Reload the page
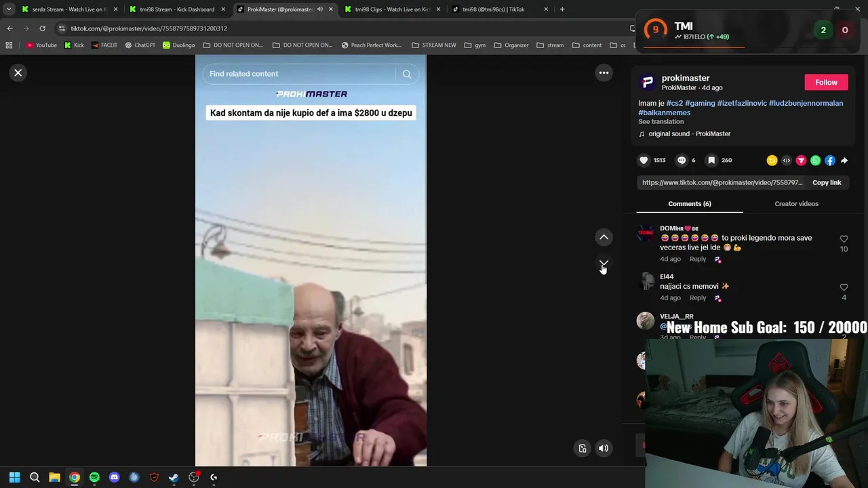This screenshot has height=488, width=868. [x=42, y=28]
